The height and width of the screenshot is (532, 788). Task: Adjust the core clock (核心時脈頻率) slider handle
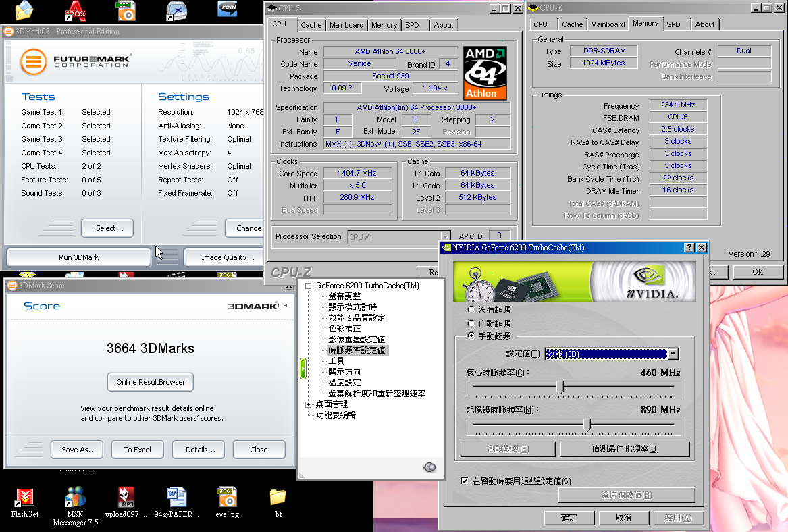(560, 388)
